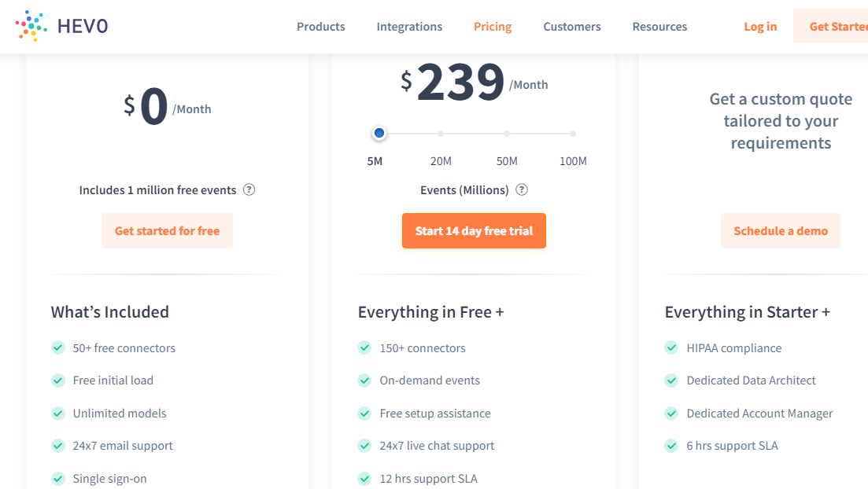The image size is (868, 489).
Task: Select the 100M point on events slider
Action: point(573,134)
